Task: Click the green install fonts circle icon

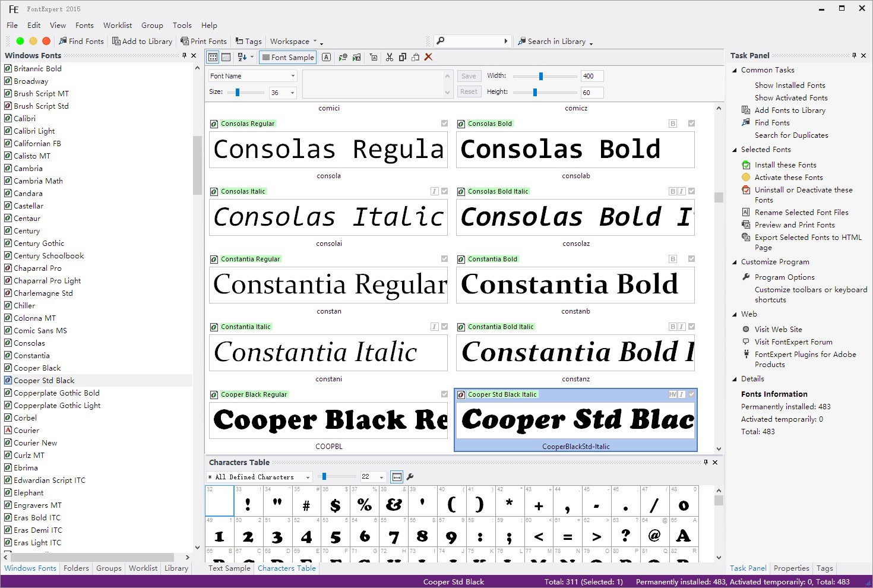Action: click(20, 41)
